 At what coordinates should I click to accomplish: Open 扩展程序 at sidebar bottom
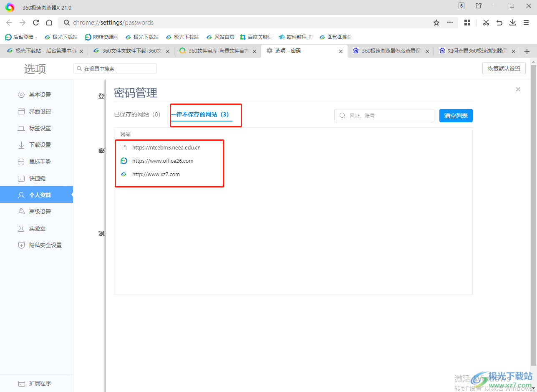click(x=36, y=383)
